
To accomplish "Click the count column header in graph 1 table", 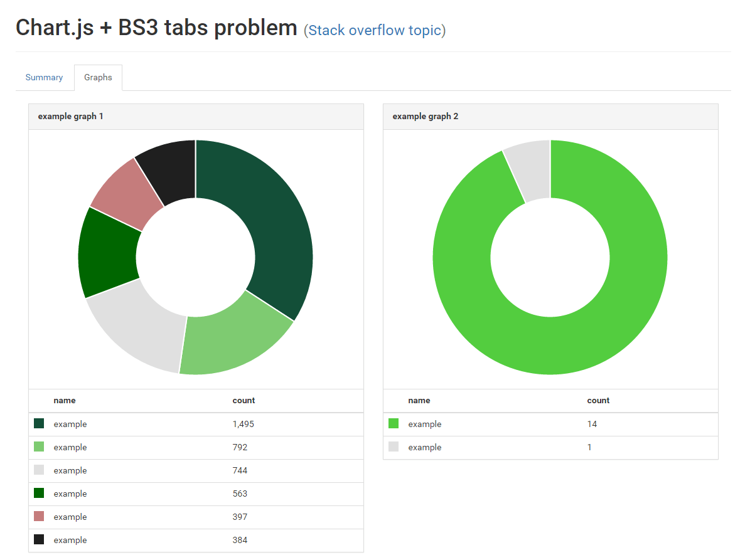I will click(x=244, y=401).
